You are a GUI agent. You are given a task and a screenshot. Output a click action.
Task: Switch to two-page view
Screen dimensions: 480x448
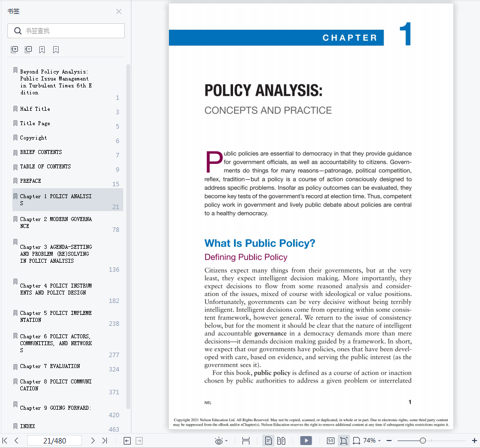tap(281, 441)
